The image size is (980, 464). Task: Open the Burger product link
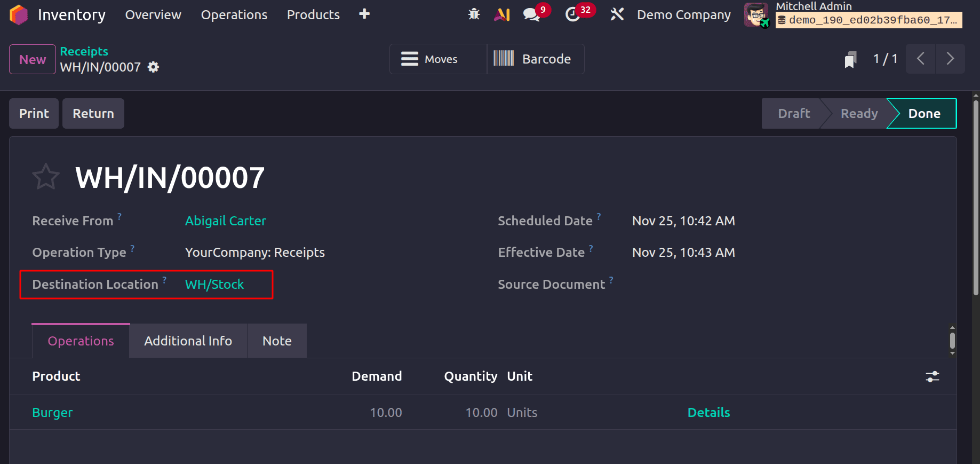52,412
